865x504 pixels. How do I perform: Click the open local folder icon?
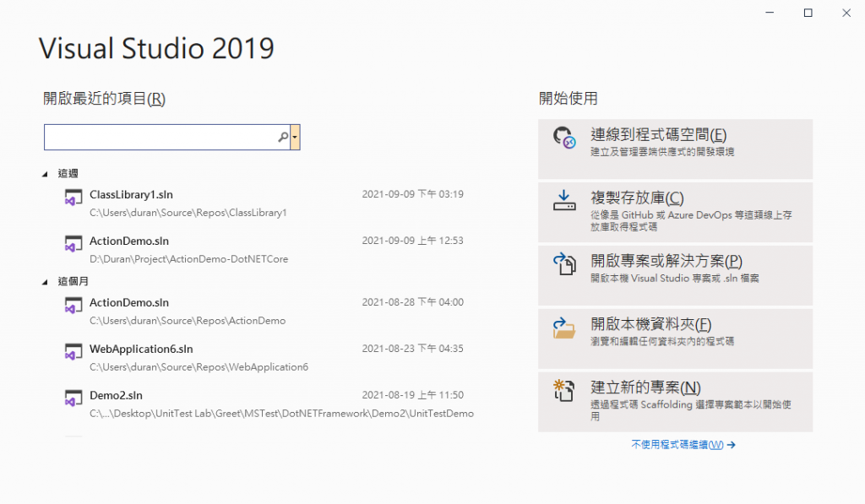564,328
